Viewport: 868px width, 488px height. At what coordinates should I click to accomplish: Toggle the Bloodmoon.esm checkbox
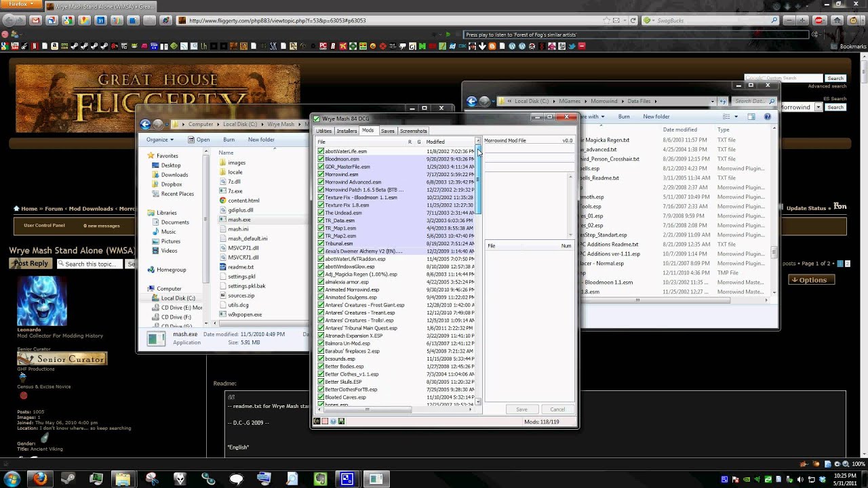pyautogui.click(x=321, y=159)
